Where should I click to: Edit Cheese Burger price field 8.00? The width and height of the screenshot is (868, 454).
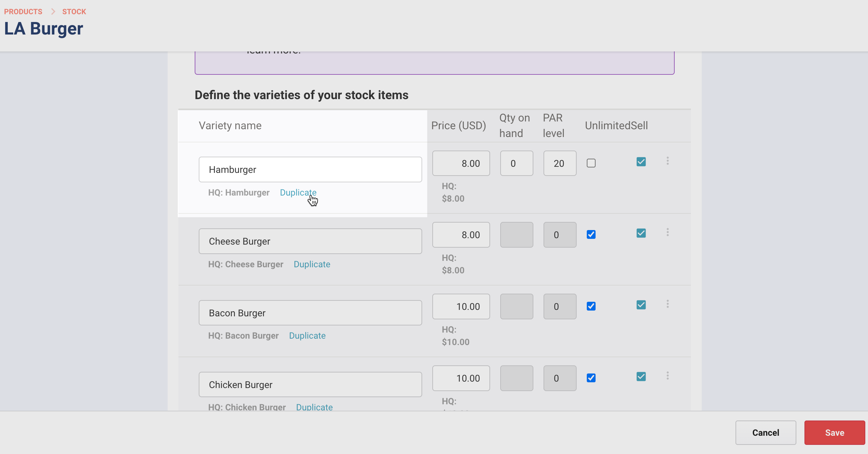click(x=461, y=235)
